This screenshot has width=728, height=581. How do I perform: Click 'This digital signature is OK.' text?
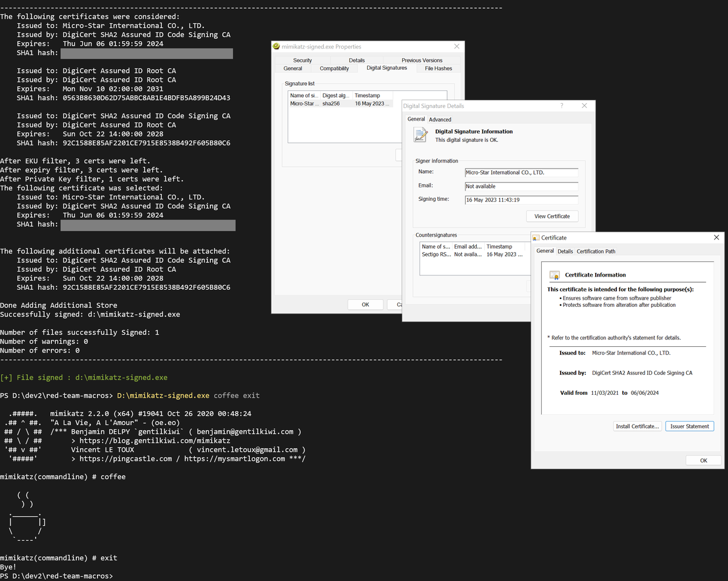coord(467,140)
